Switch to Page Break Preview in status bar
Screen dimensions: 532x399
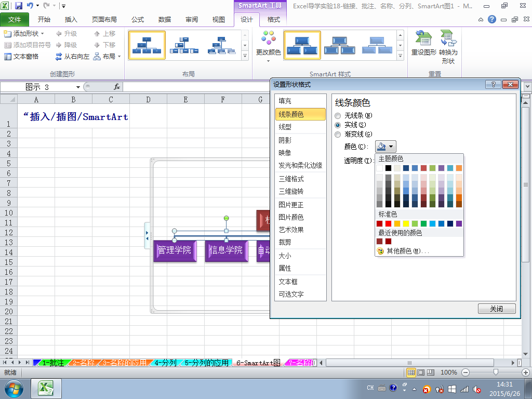coord(431,373)
